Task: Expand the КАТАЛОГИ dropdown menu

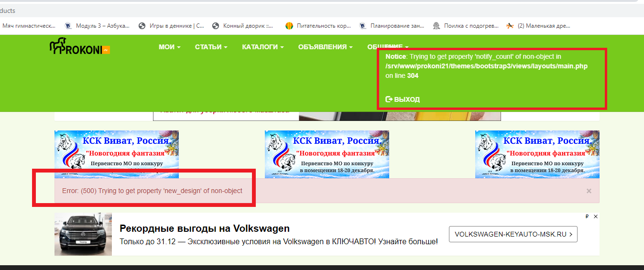Action: [262, 47]
